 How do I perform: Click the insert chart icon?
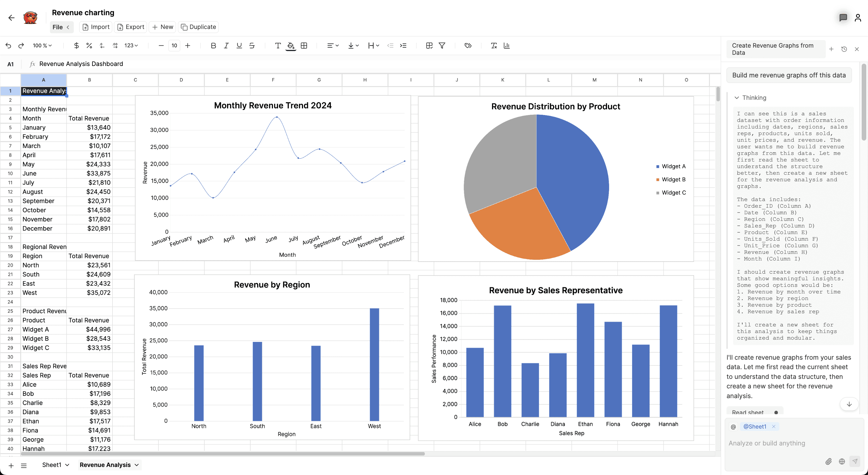[506, 45]
